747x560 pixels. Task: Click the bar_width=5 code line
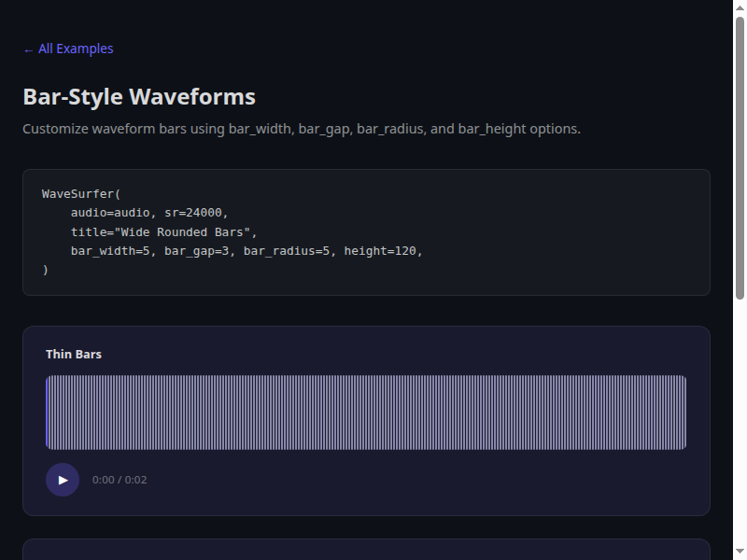[247, 251]
